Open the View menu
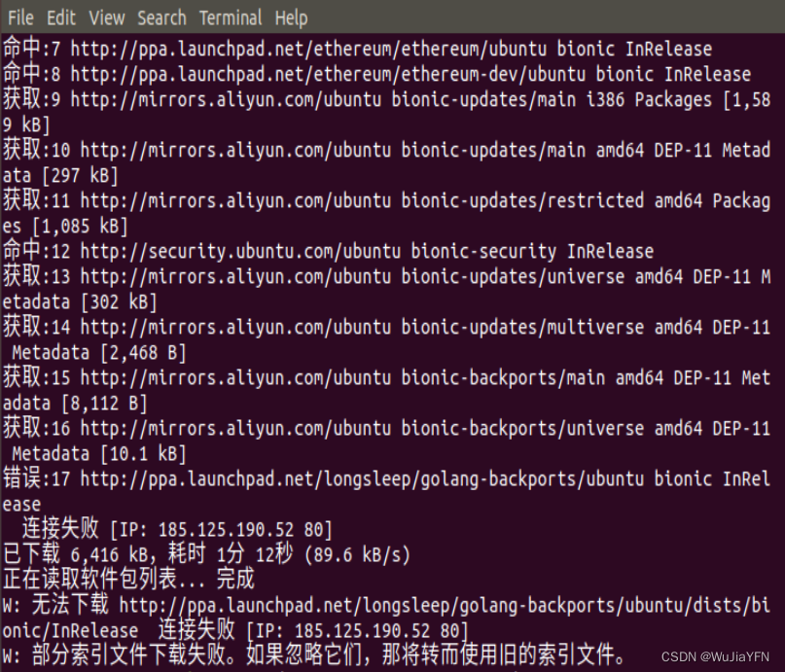The height and width of the screenshot is (672, 785). (106, 18)
